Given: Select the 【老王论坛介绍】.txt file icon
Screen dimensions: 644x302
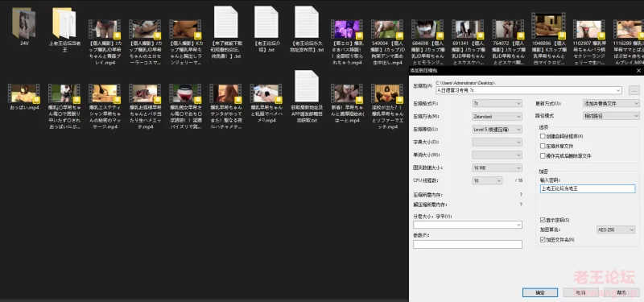Looking at the screenshot, I should coord(266,23).
